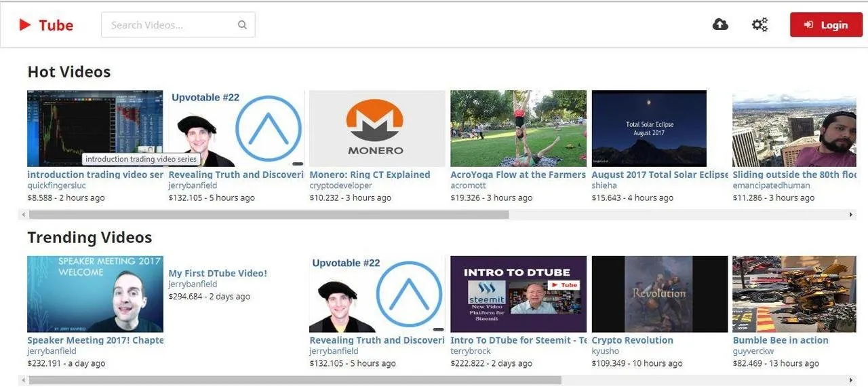Focus the Search Videos input field
This screenshot has height=387, width=868.
click(178, 25)
